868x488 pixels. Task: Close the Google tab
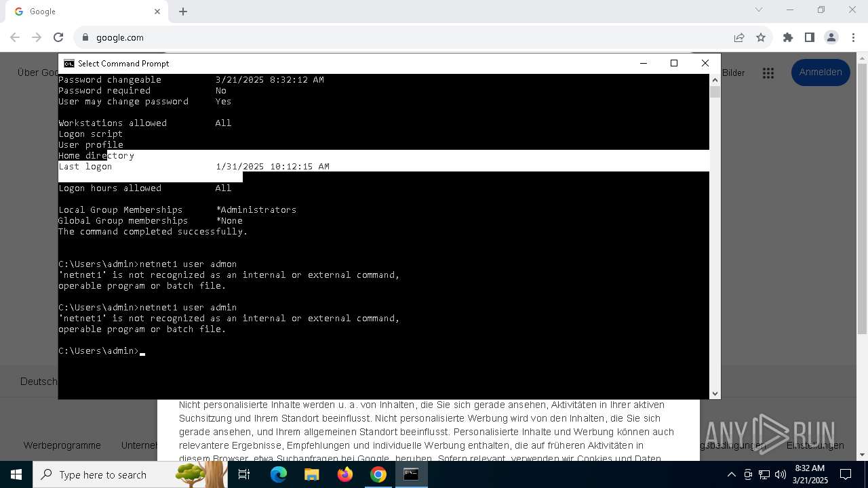point(157,12)
